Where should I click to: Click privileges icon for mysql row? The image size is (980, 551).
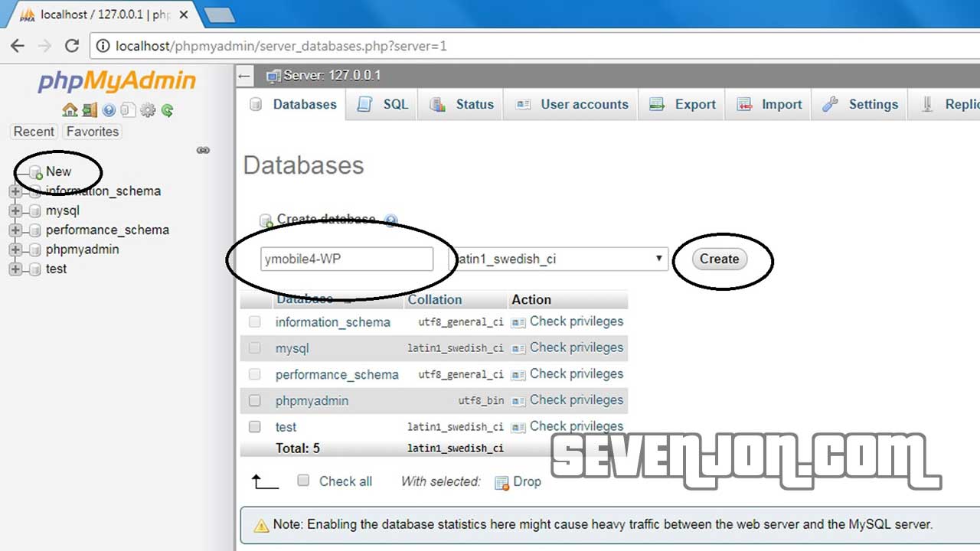(x=518, y=348)
